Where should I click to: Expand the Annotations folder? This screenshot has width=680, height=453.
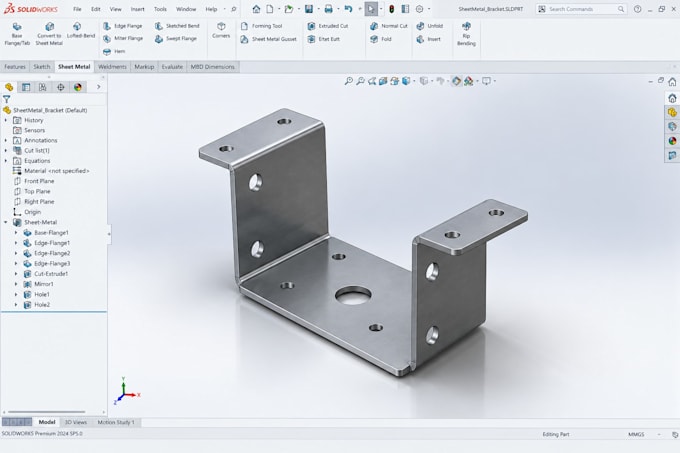tap(6, 140)
